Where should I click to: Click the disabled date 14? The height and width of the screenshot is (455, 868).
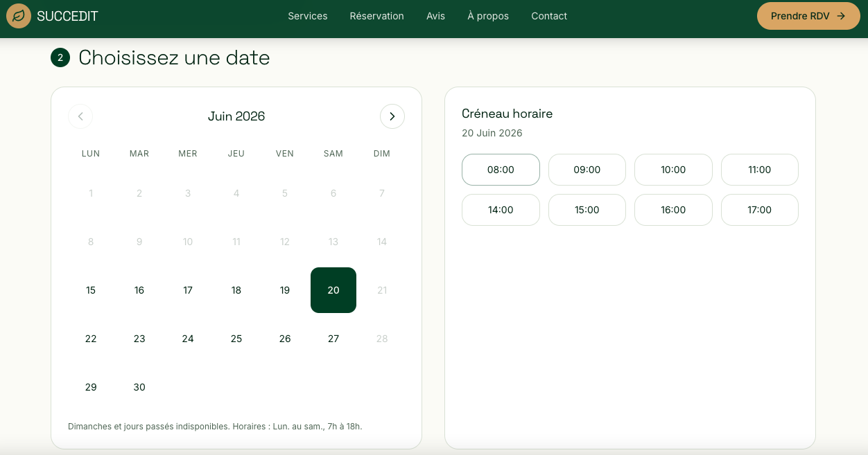click(x=382, y=242)
